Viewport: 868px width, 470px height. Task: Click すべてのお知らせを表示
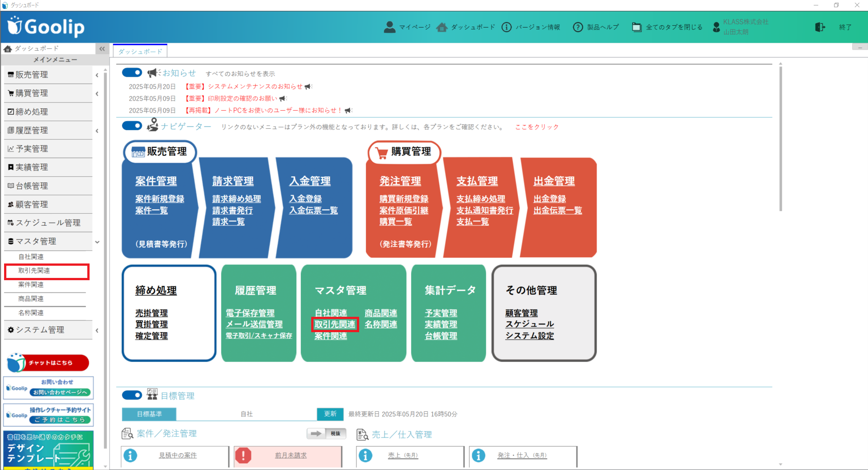click(240, 74)
